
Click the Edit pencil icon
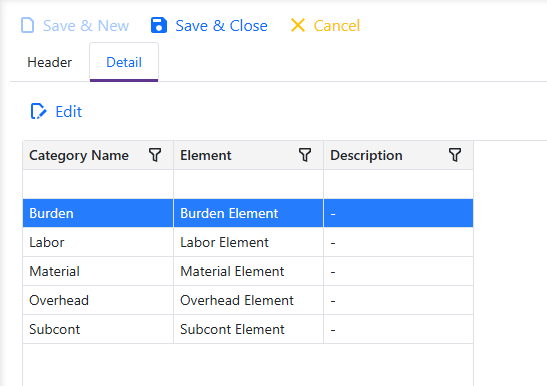(38, 111)
